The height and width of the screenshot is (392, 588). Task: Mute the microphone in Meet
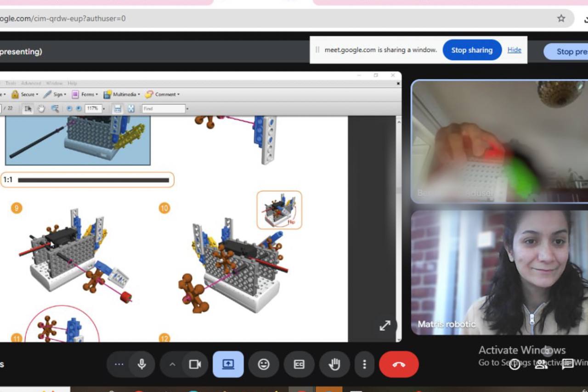[x=142, y=364]
